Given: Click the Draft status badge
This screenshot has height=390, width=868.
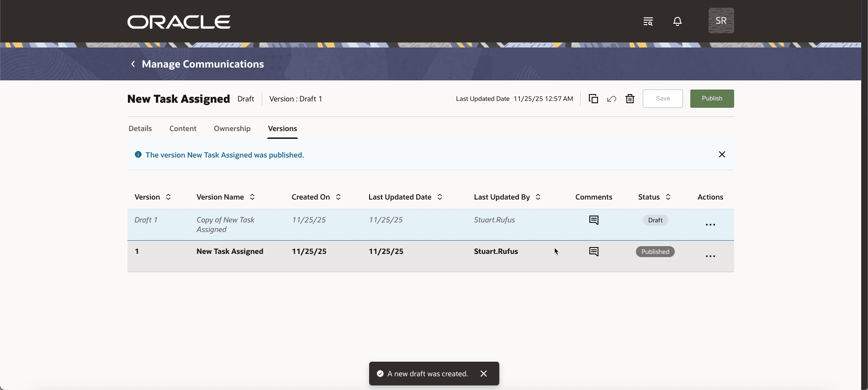Looking at the screenshot, I should point(655,220).
